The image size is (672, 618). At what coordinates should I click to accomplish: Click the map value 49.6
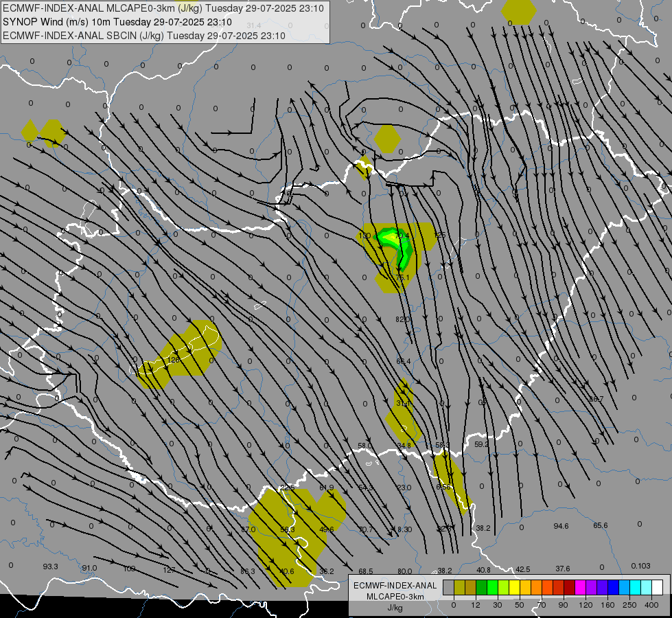click(x=326, y=529)
